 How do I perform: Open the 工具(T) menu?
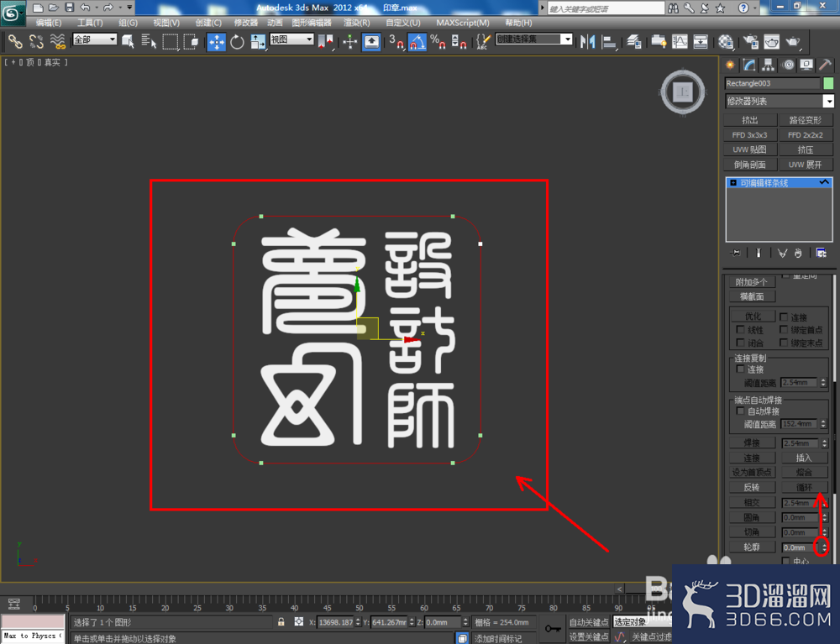(x=90, y=23)
